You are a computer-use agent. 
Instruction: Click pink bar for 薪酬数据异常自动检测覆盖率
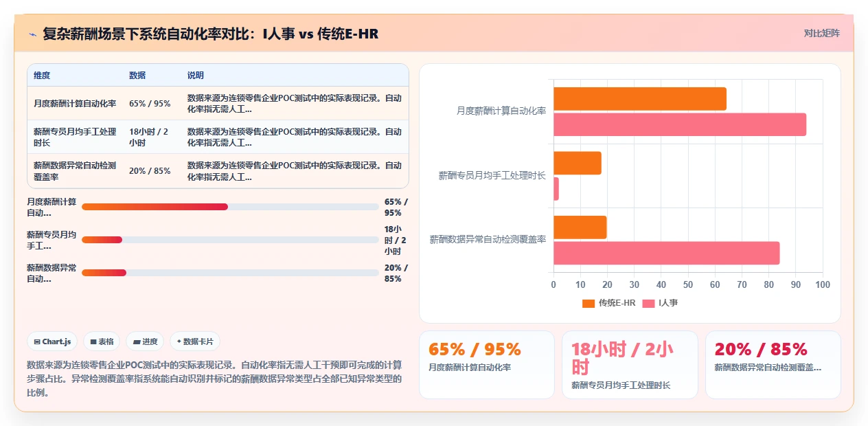point(667,253)
